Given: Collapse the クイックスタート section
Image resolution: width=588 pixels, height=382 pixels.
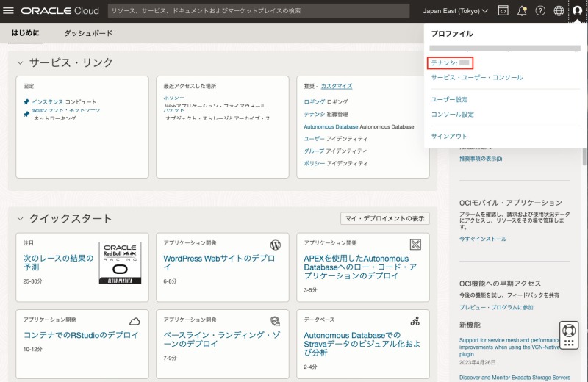Looking at the screenshot, I should coord(20,218).
